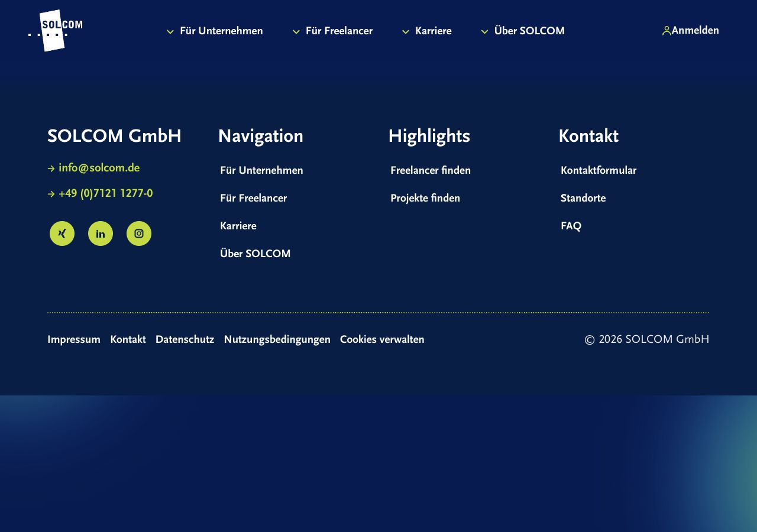
Task: Click the SOLCOM GmbH footer heading
Action: [114, 136]
